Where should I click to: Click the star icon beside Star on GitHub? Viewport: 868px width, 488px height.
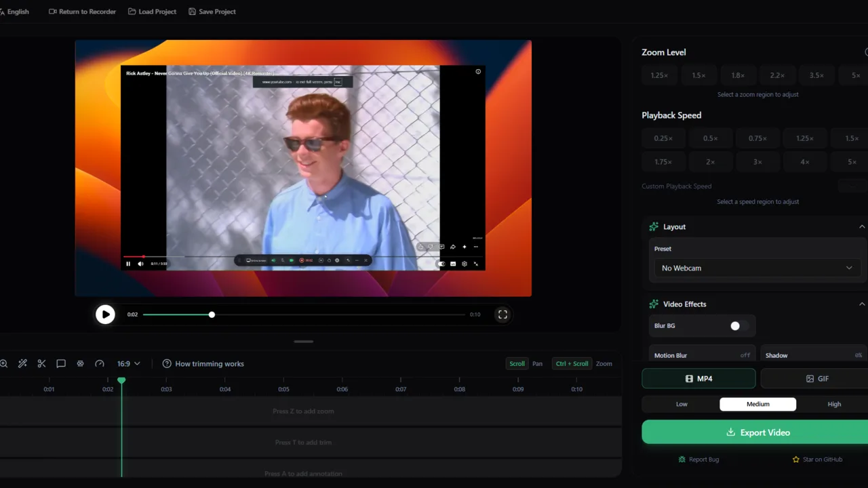796,460
